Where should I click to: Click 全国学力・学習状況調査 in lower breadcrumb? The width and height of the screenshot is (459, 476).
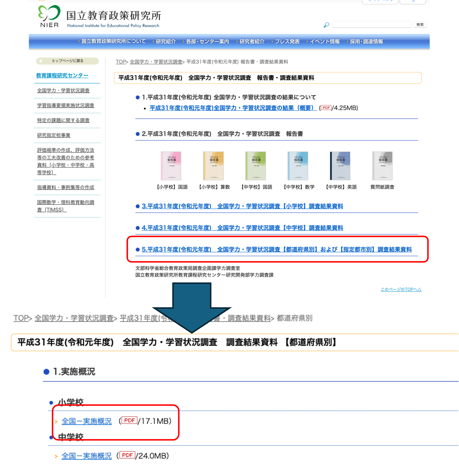click(74, 318)
